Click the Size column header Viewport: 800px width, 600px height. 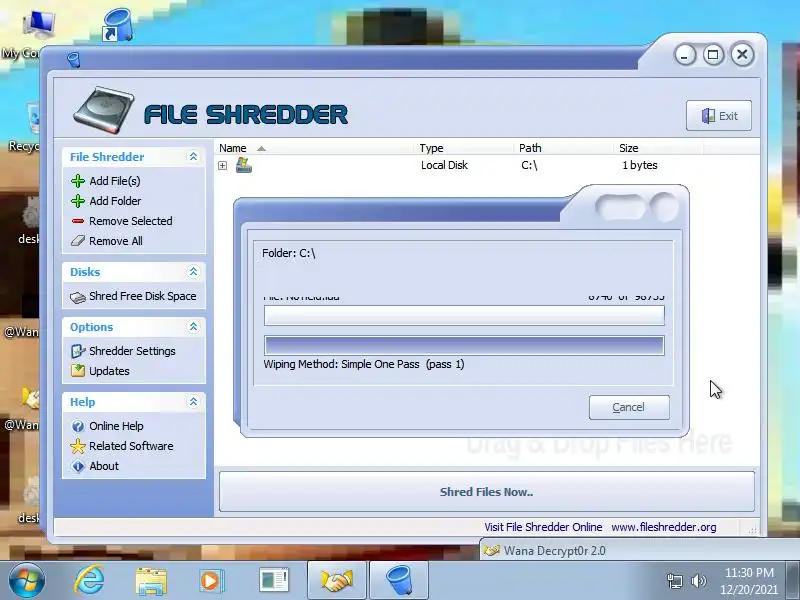pos(659,148)
